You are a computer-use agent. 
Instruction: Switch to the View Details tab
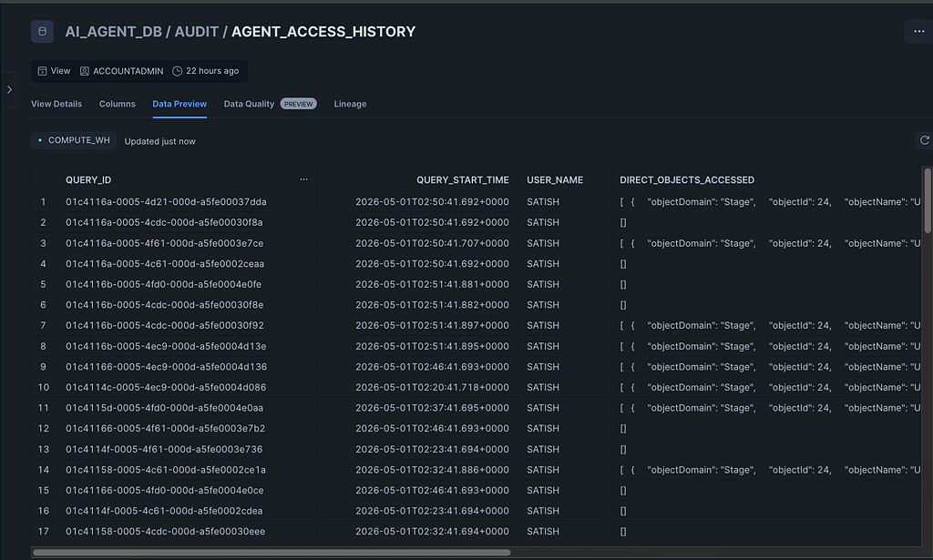[56, 104]
